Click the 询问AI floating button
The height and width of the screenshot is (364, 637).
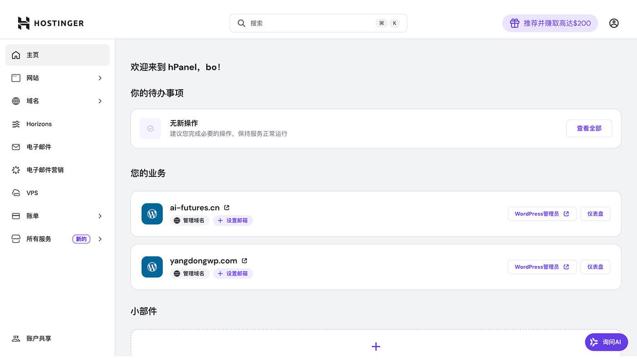point(606,342)
